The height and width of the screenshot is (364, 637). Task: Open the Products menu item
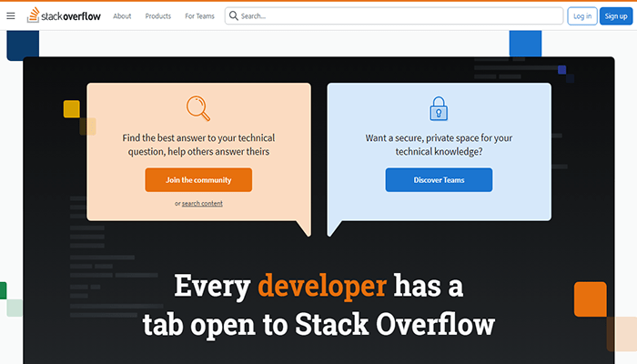click(x=158, y=16)
